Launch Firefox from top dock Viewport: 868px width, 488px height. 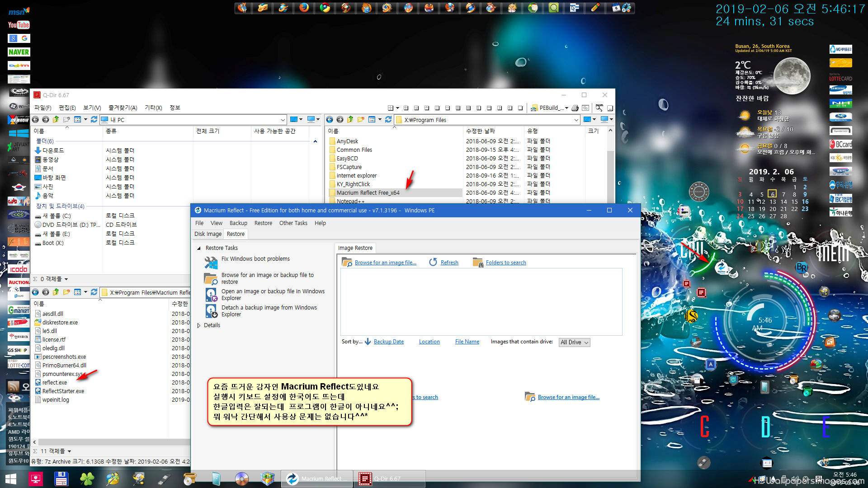pos(304,8)
